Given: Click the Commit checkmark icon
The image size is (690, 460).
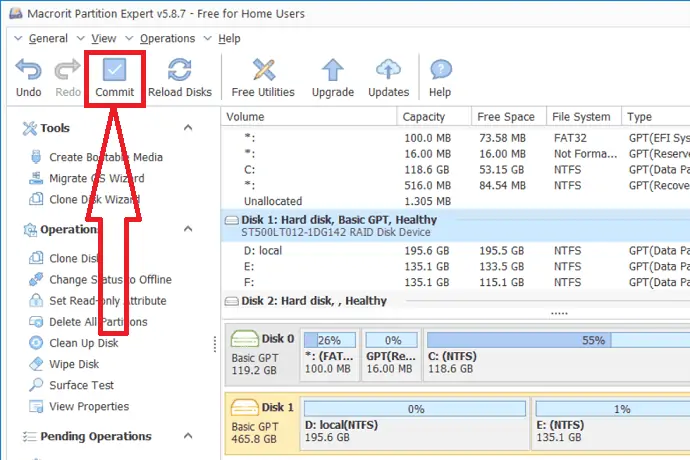Looking at the screenshot, I should tap(114, 70).
